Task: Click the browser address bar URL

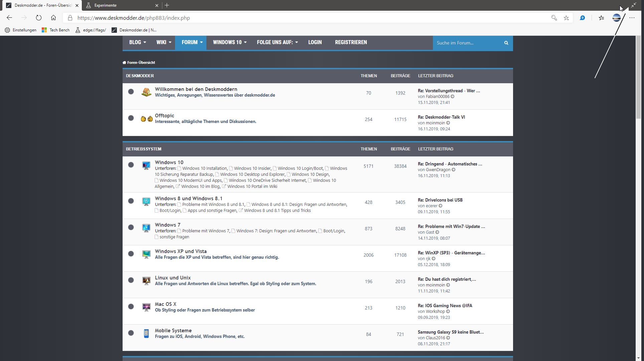Action: [134, 18]
